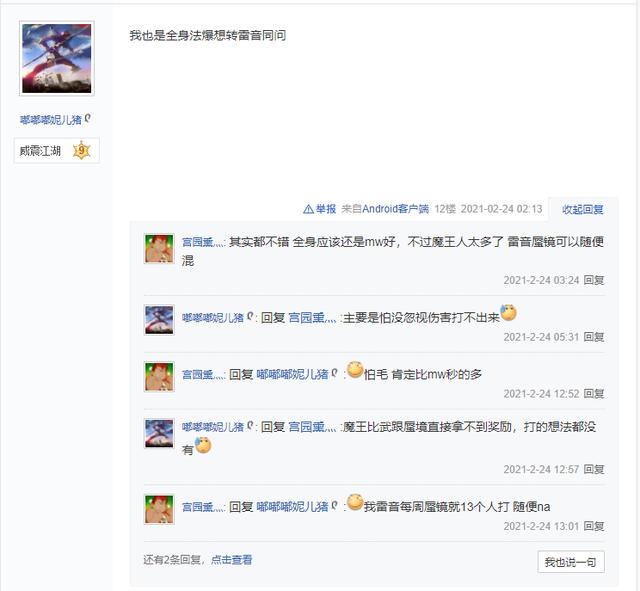640x591 pixels.
Task: Open 宫园薰's avatar in the first reply
Action: point(159,248)
